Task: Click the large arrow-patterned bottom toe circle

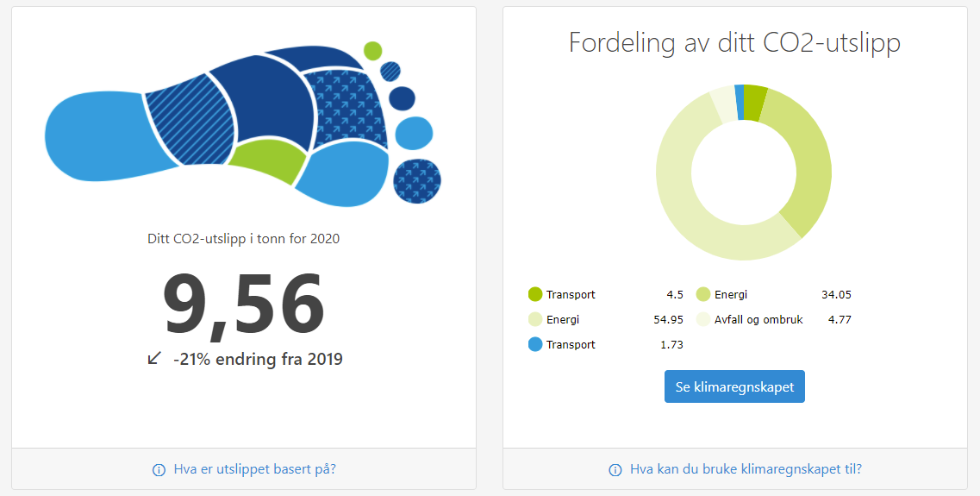Action: [417, 181]
